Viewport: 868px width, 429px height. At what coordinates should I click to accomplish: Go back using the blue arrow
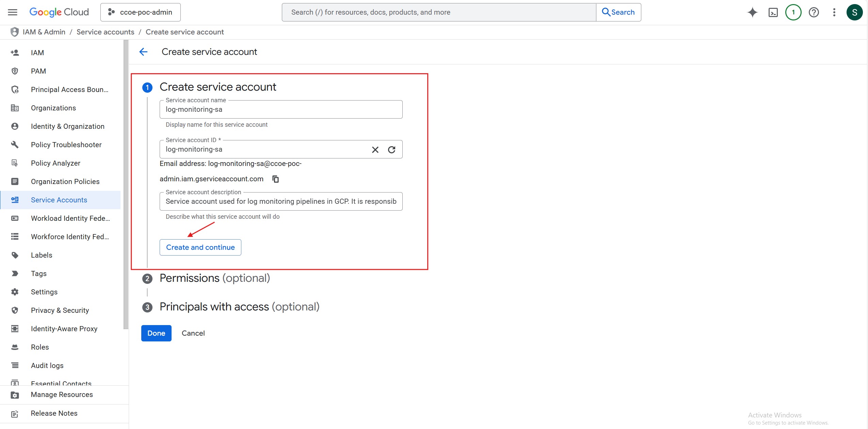point(143,52)
